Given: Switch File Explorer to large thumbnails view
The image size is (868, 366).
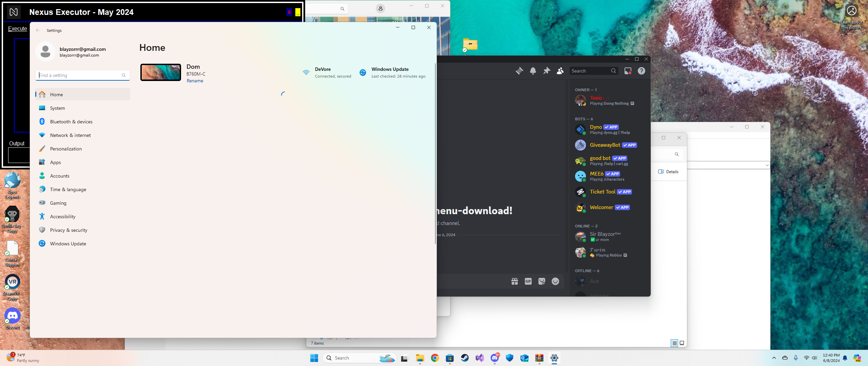Looking at the screenshot, I should (682, 343).
